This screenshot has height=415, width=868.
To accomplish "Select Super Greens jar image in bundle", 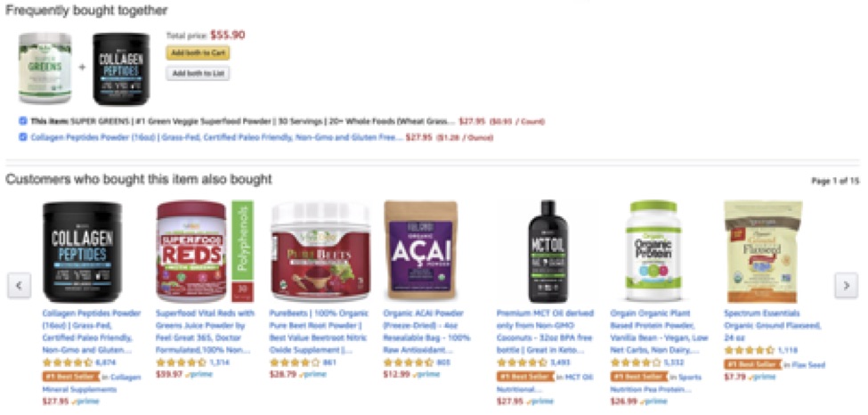I will [45, 69].
